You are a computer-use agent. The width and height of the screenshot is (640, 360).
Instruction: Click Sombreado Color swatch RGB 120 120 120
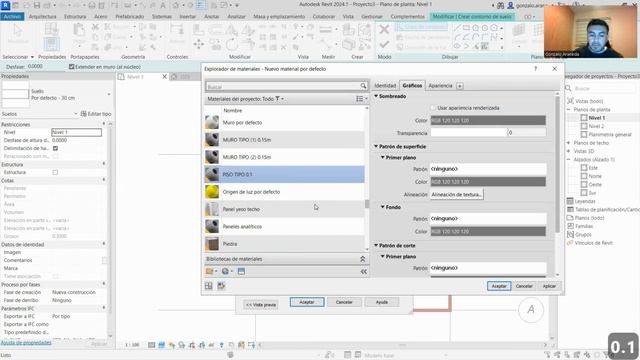[488, 120]
